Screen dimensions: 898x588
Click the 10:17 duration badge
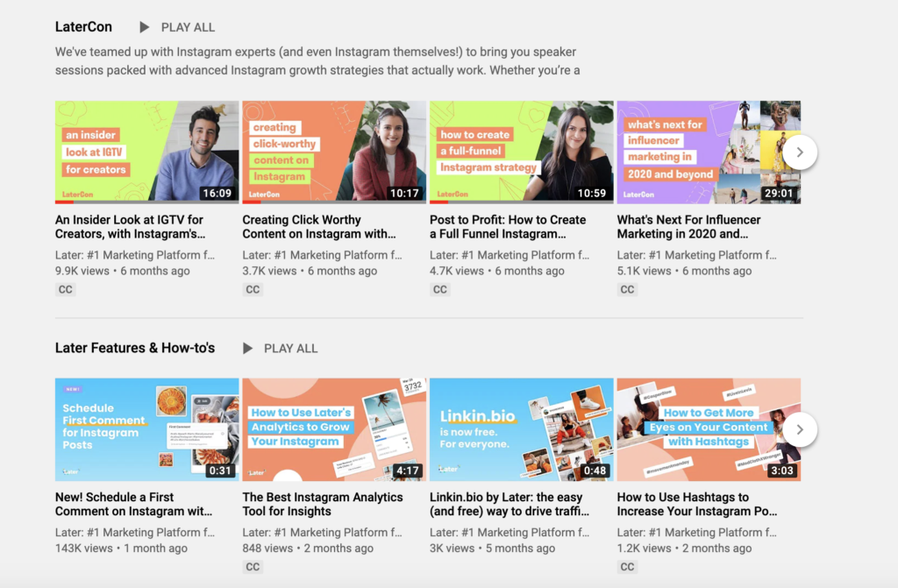pos(404,194)
